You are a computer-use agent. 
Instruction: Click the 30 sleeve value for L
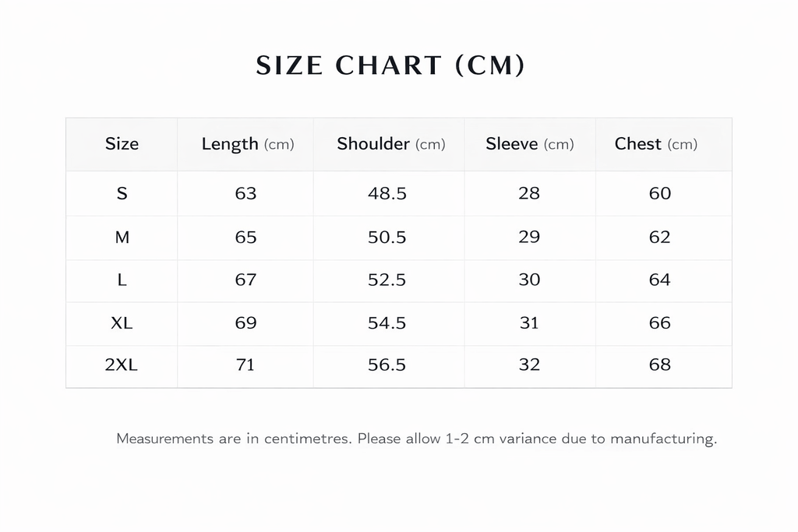click(529, 280)
